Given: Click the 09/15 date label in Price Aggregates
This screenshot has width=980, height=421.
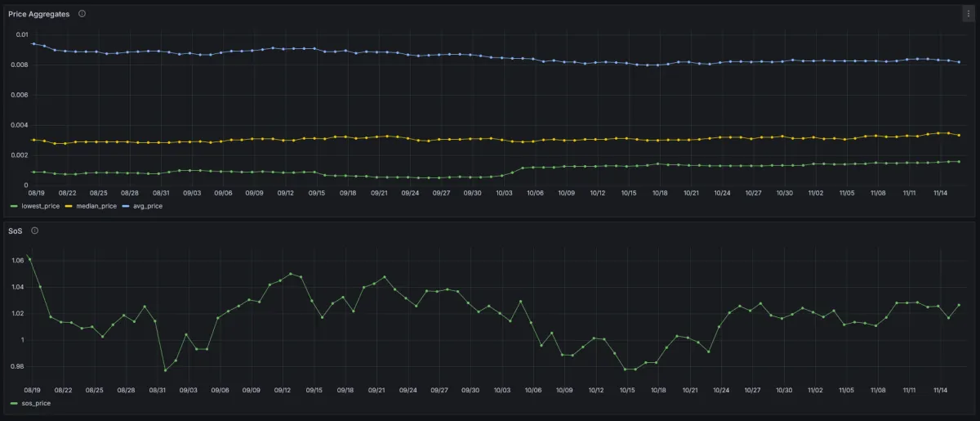Looking at the screenshot, I should pos(317,194).
